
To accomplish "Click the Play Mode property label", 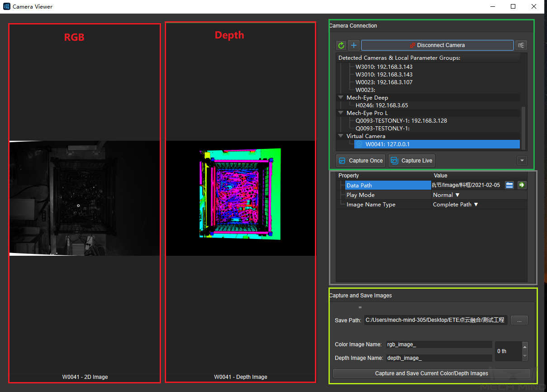I will 361,195.
